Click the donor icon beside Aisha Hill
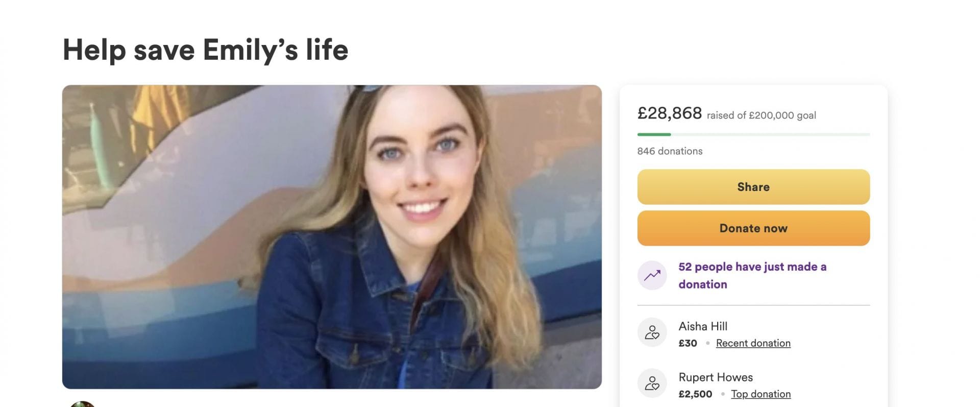This screenshot has height=407, width=980. [652, 332]
